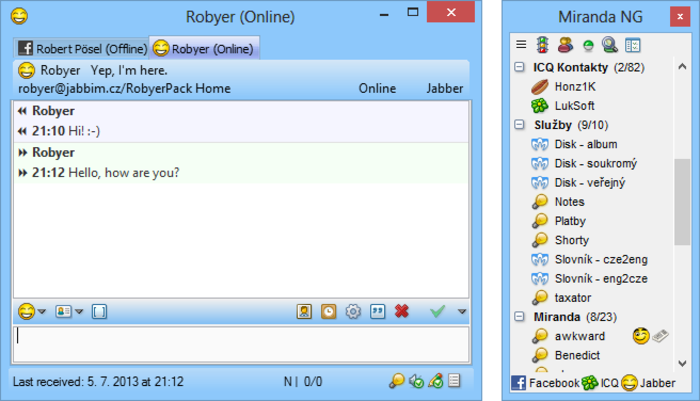
Task: Collapse the Služby group
Action: [x=519, y=125]
